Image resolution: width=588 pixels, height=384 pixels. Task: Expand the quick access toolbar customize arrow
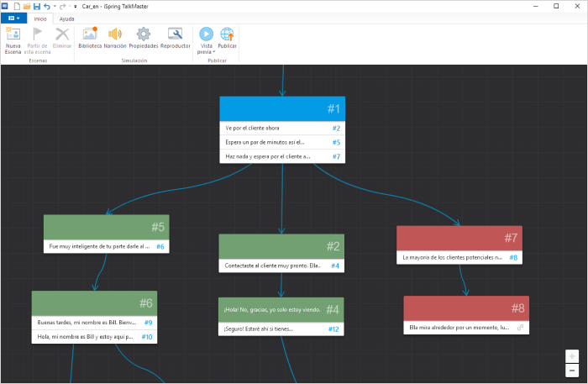click(76, 6)
